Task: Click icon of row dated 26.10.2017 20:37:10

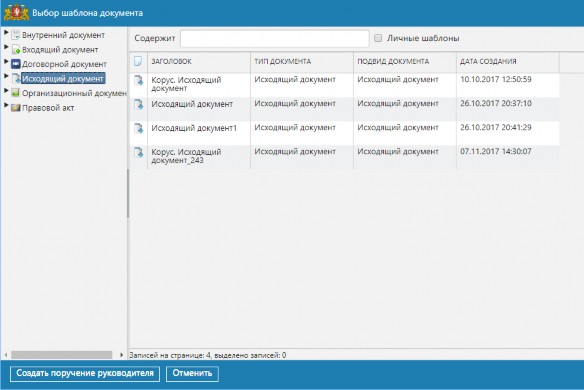Action: [x=139, y=104]
